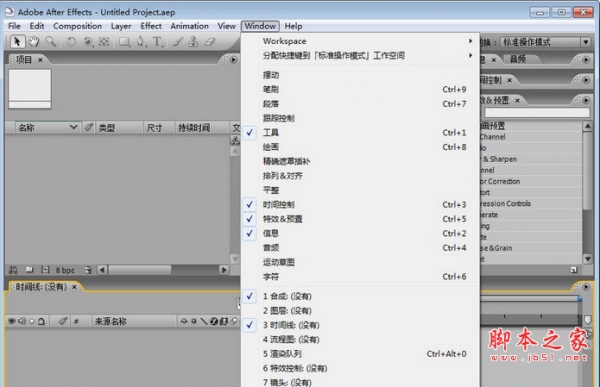Click the lock switch in timeline header
The width and height of the screenshot is (600, 387).
(x=41, y=321)
